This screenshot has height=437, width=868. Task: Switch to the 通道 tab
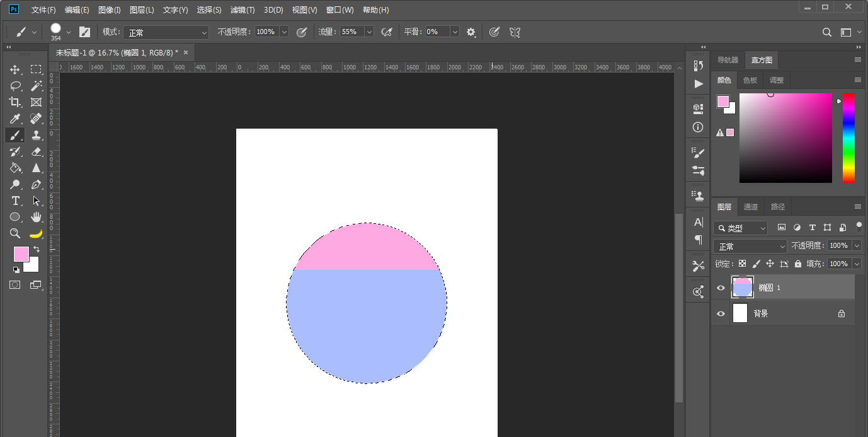pos(751,207)
